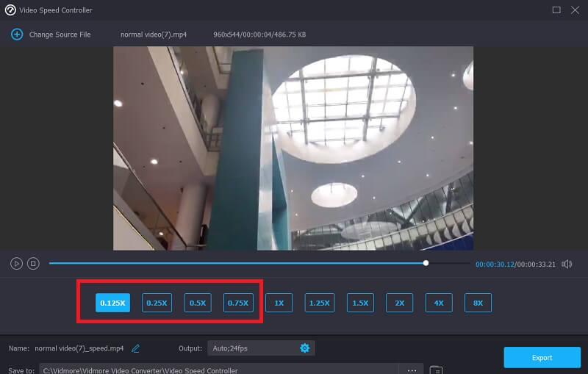Open the save location folder icon
The width and height of the screenshot is (588, 374).
436,370
